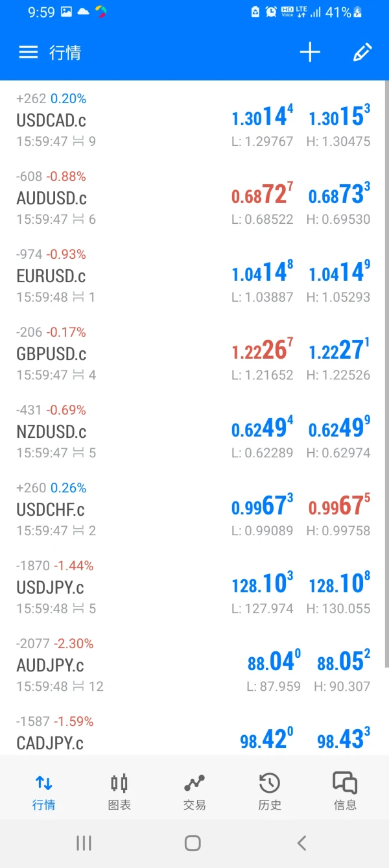Tap USDJPY.c ask price 128.108
The height and width of the screenshot is (868, 389).
click(x=339, y=585)
